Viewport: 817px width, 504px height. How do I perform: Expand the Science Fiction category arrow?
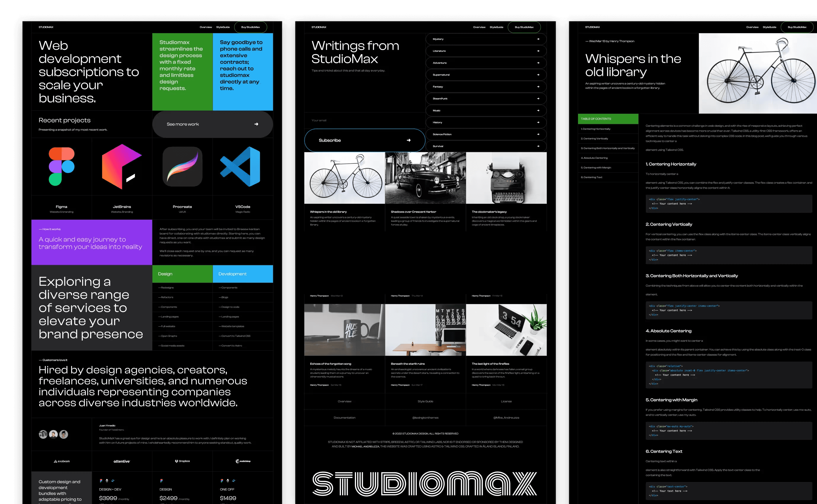[538, 134]
